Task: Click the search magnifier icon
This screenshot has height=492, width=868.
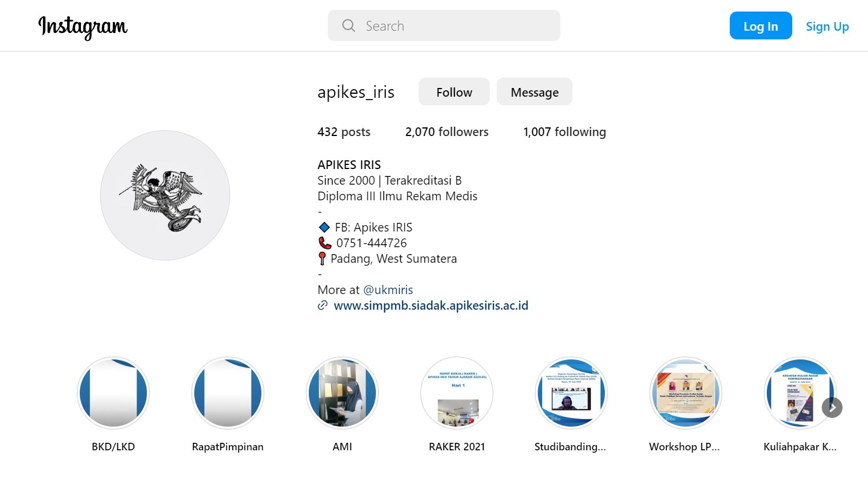Action: pyautogui.click(x=348, y=25)
